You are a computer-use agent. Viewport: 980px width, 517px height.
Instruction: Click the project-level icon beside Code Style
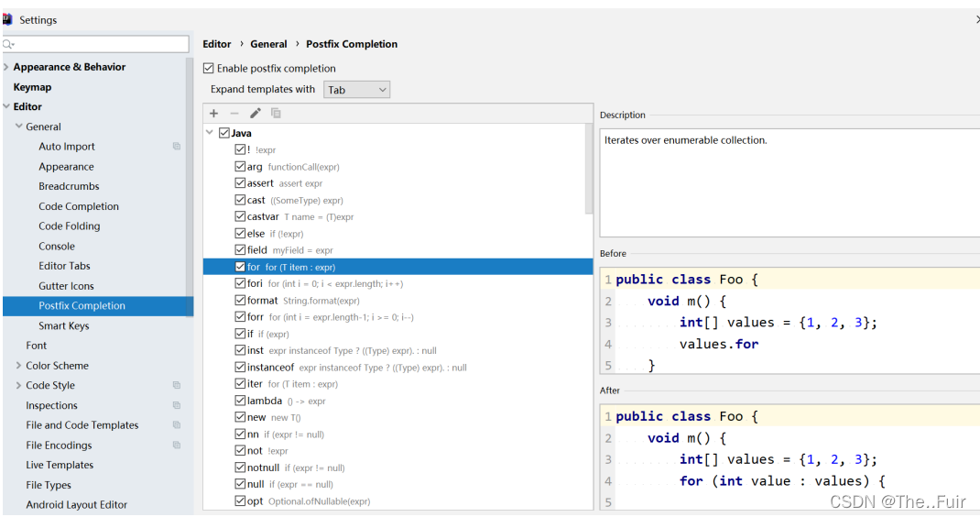click(x=177, y=386)
